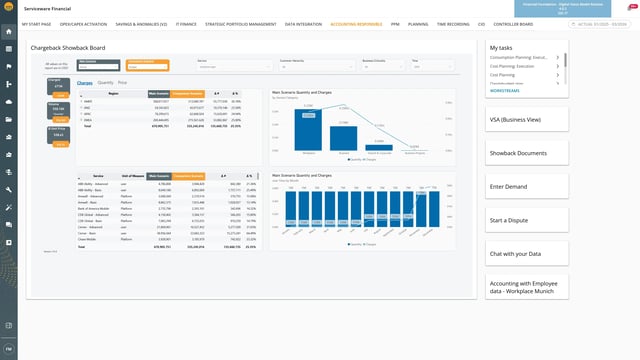Open the Service filter dropdown
The height and width of the screenshot is (360, 640).
coord(234,67)
